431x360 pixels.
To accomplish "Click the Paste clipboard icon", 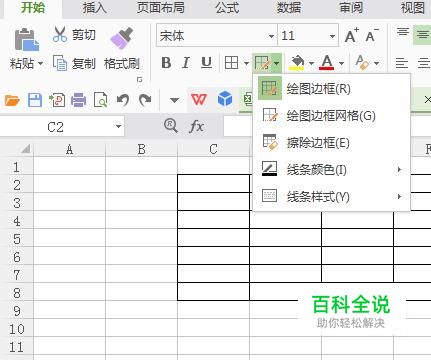I will click(x=27, y=39).
